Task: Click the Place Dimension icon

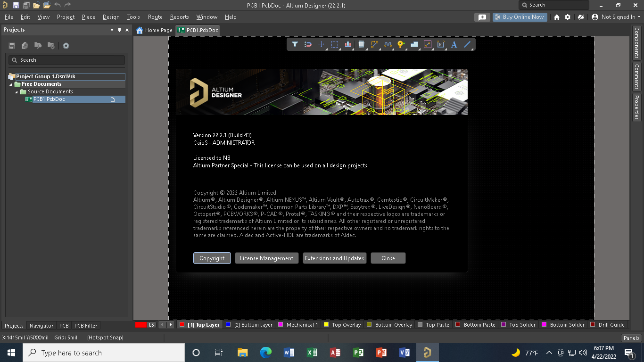Action: 441,44
